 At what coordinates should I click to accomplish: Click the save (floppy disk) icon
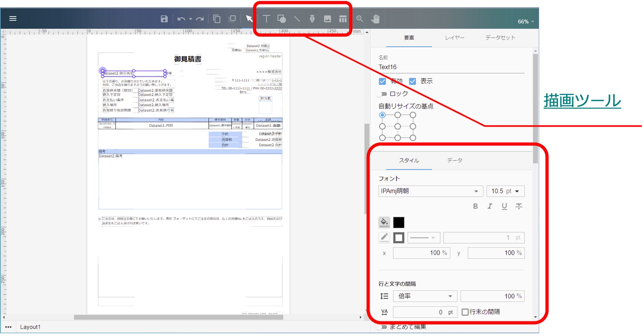(x=164, y=19)
